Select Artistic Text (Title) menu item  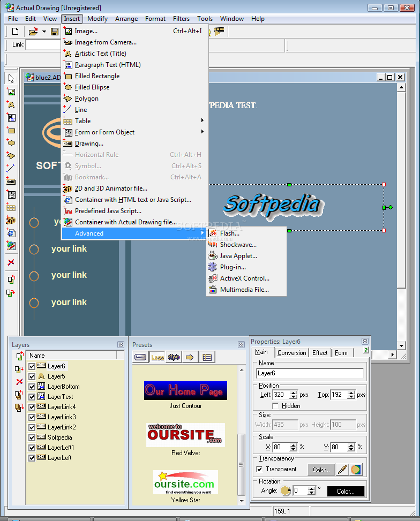pos(135,54)
